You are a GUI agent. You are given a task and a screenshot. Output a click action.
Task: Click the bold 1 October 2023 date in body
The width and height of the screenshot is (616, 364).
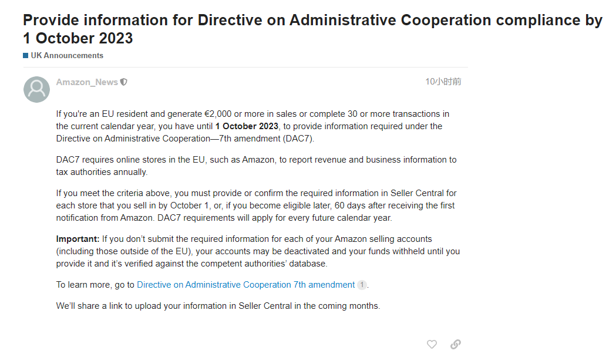click(x=247, y=126)
